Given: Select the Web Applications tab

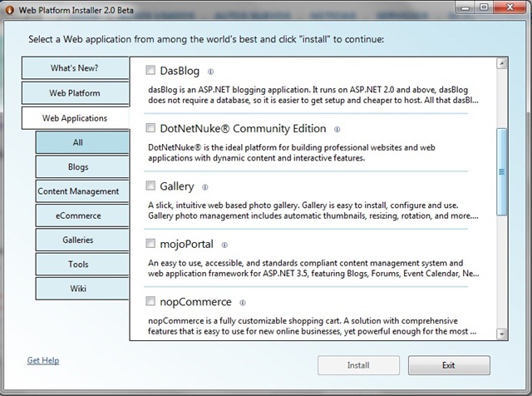Looking at the screenshot, I should click(x=75, y=118).
